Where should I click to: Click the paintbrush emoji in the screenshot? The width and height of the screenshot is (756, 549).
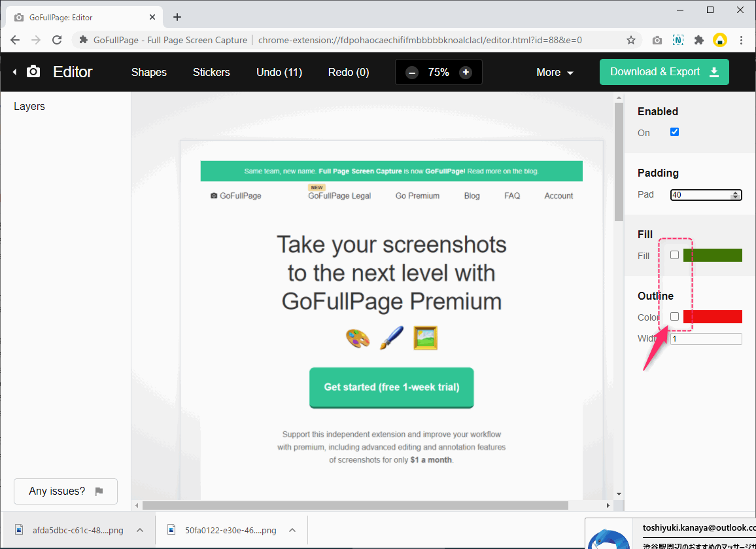click(x=391, y=338)
